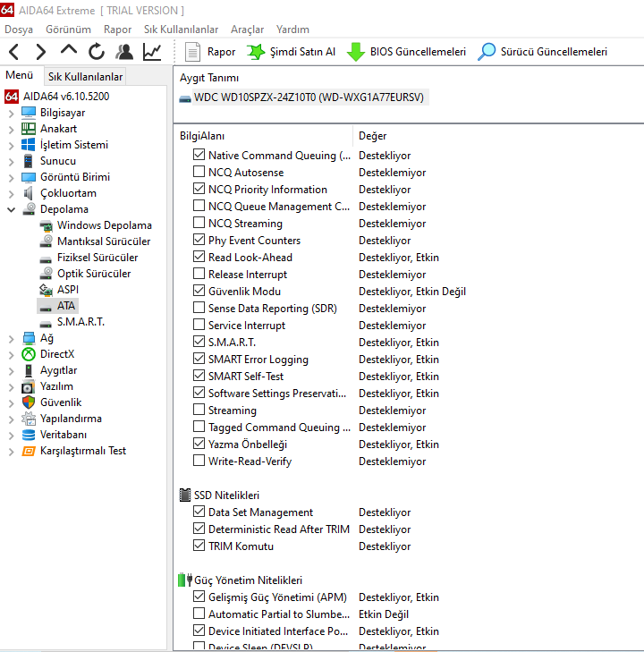Image resolution: width=644 pixels, height=652 pixels.
Task: Open the Görünüm menu
Action: (x=68, y=30)
